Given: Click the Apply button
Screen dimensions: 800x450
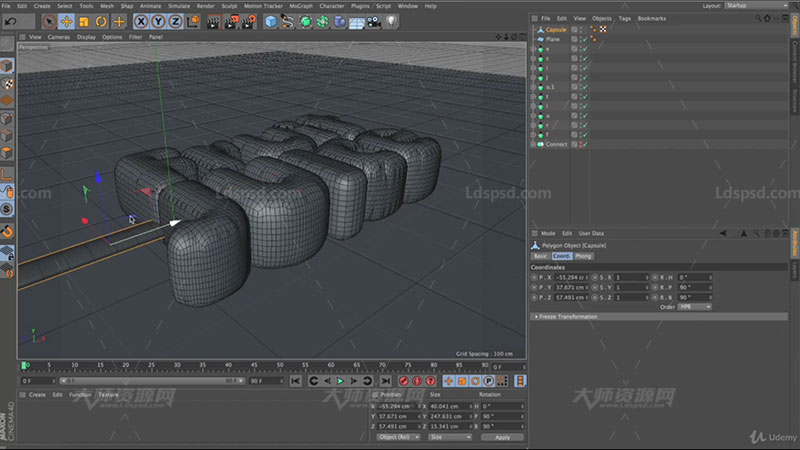Looking at the screenshot, I should coord(502,437).
